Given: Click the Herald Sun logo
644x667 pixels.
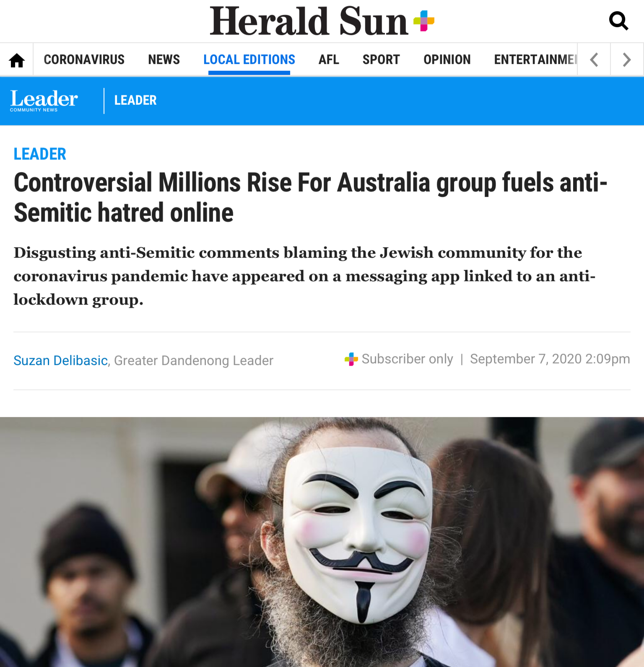Looking at the screenshot, I should [309, 21].
